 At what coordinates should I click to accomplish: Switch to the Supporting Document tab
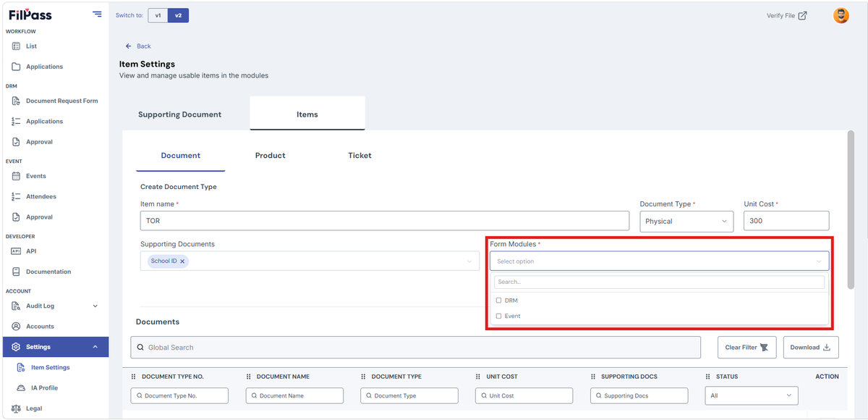pyautogui.click(x=180, y=114)
